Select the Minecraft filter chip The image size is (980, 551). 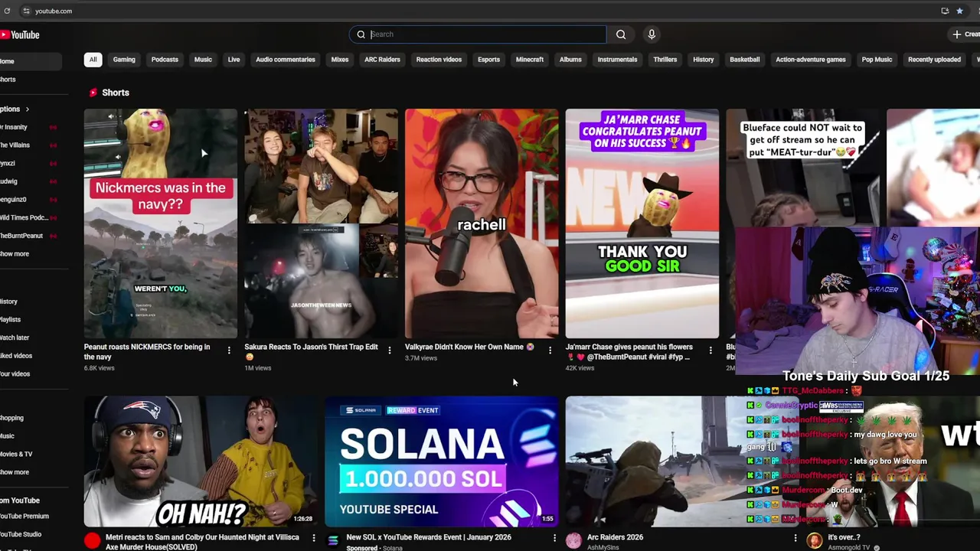530,60
